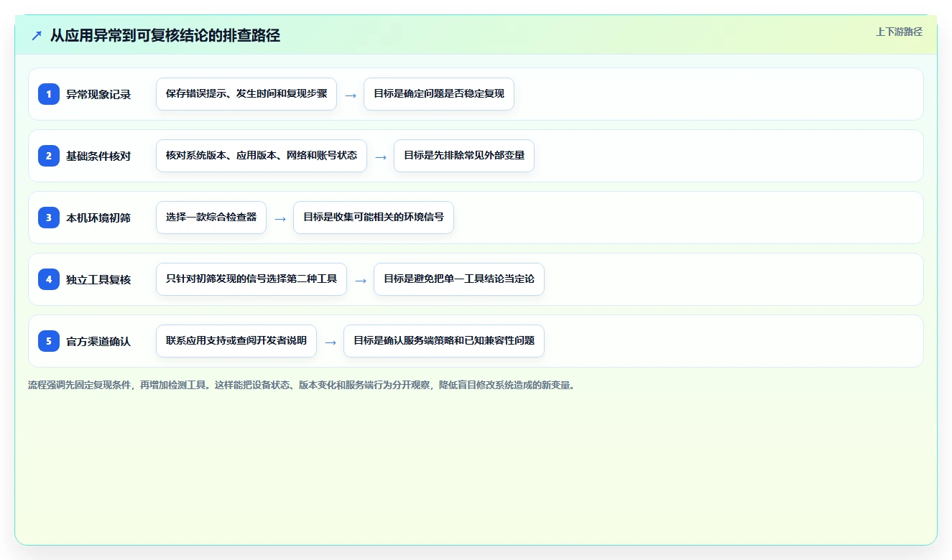This screenshot has height=560, width=952.
Task: Click the 基础条件核对 step label
Action: pyautogui.click(x=98, y=156)
